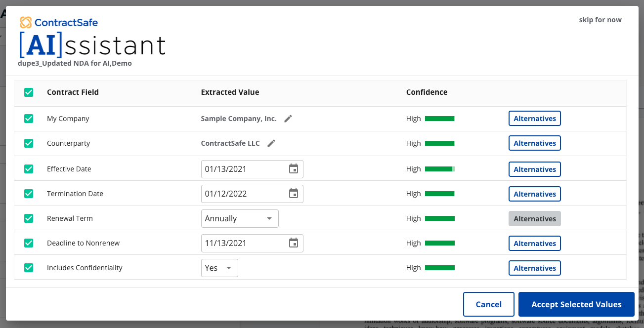The height and width of the screenshot is (328, 644).
Task: Click the skip for now link
Action: coord(600,20)
